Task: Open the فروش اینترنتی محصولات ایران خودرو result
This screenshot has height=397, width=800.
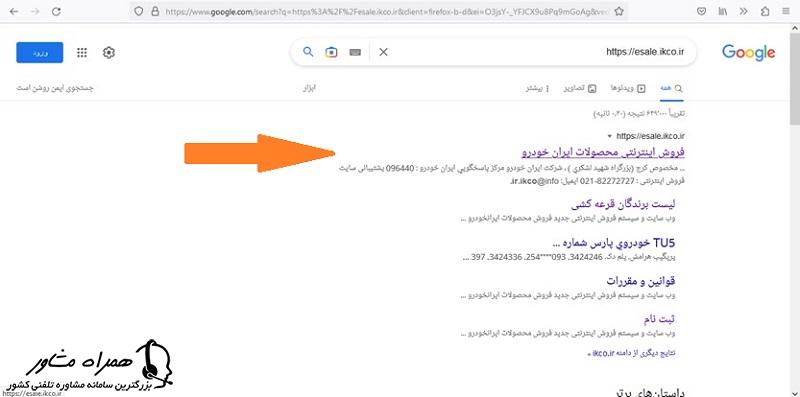Action: tap(603, 153)
